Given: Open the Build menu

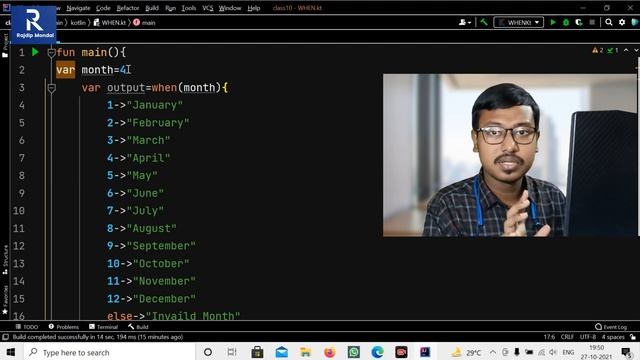Looking at the screenshot, I should [x=152, y=8].
